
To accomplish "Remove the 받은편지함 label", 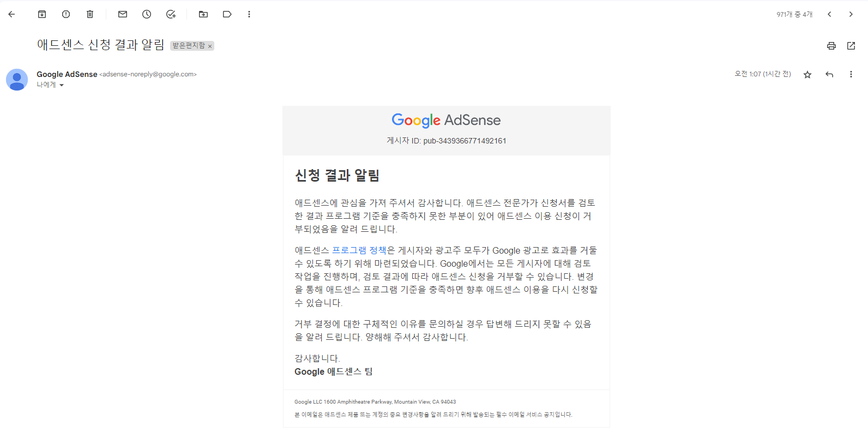I will 210,46.
